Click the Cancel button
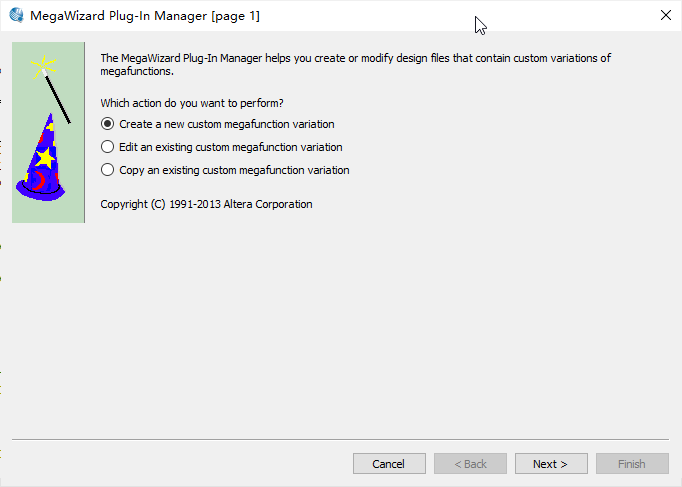 [x=389, y=464]
